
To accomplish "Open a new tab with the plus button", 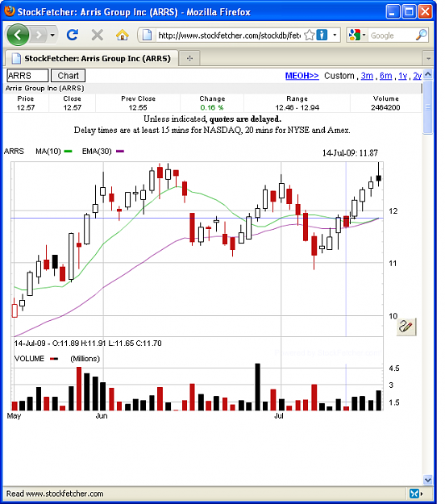I will coord(189,59).
